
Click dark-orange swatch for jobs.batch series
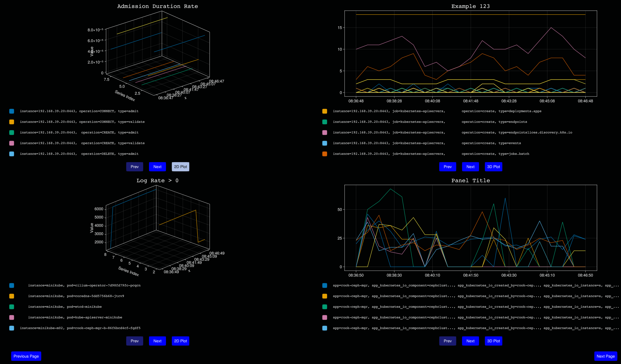point(324,154)
